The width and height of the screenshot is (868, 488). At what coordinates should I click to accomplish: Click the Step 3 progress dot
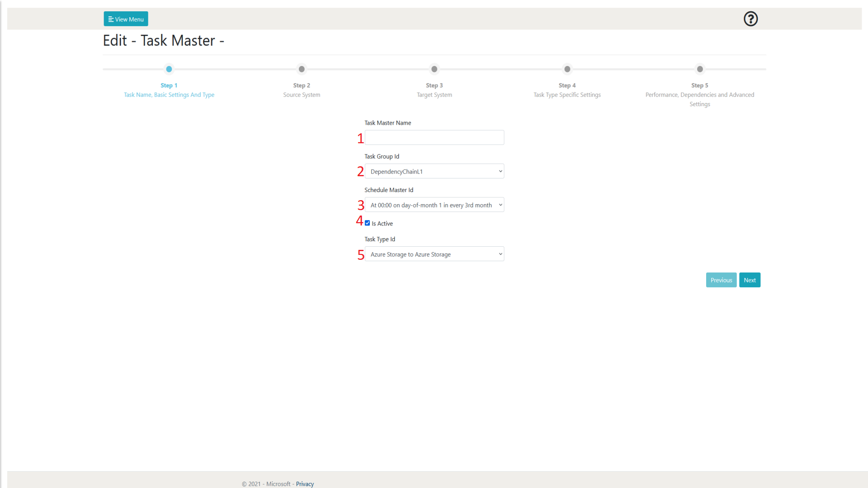point(434,69)
